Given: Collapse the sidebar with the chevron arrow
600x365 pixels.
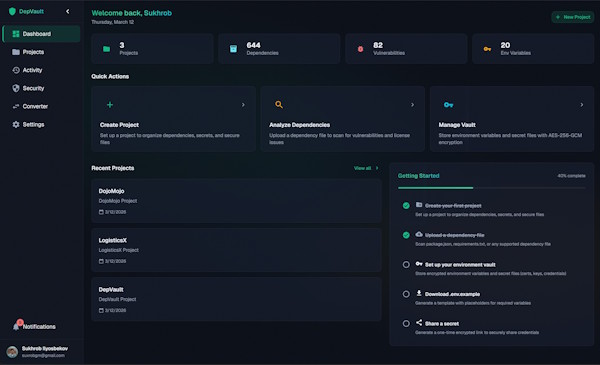Looking at the screenshot, I should (68, 11).
